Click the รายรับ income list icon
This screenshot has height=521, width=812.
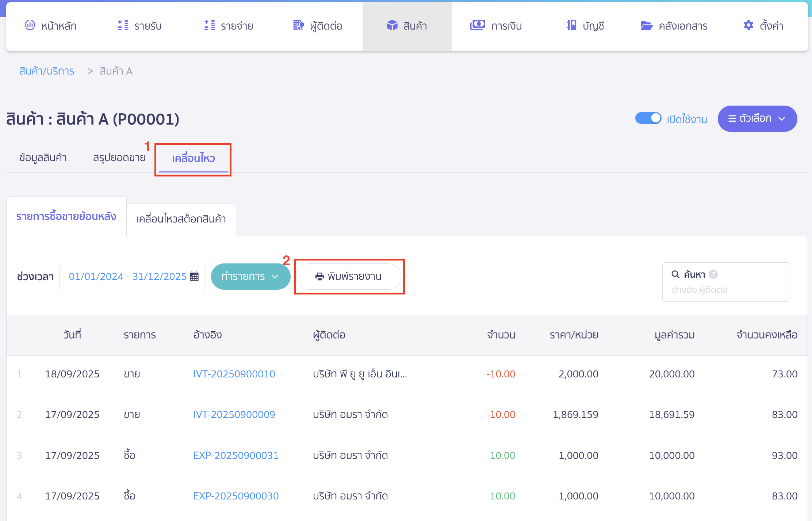click(x=123, y=25)
